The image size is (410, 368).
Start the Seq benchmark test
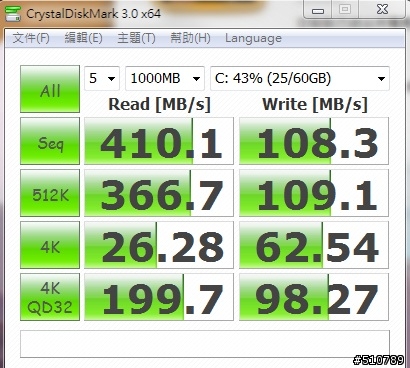point(50,141)
